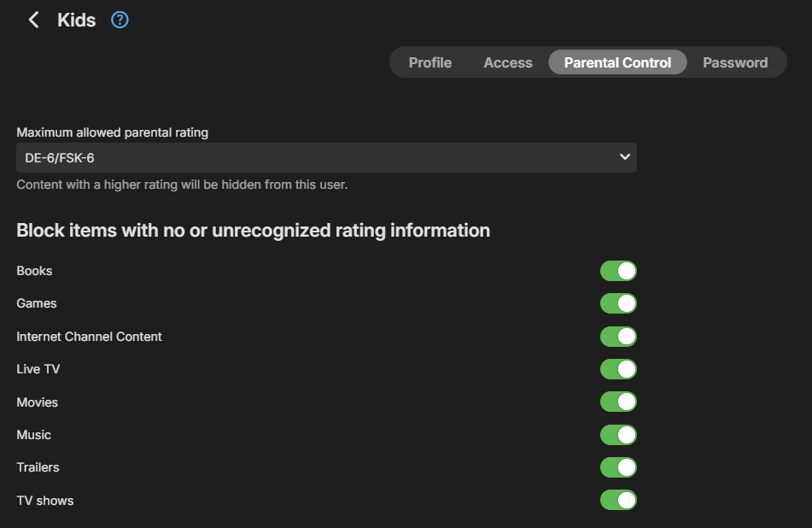Click the 'Kids' user name heading
The image size is (812, 528).
click(77, 21)
